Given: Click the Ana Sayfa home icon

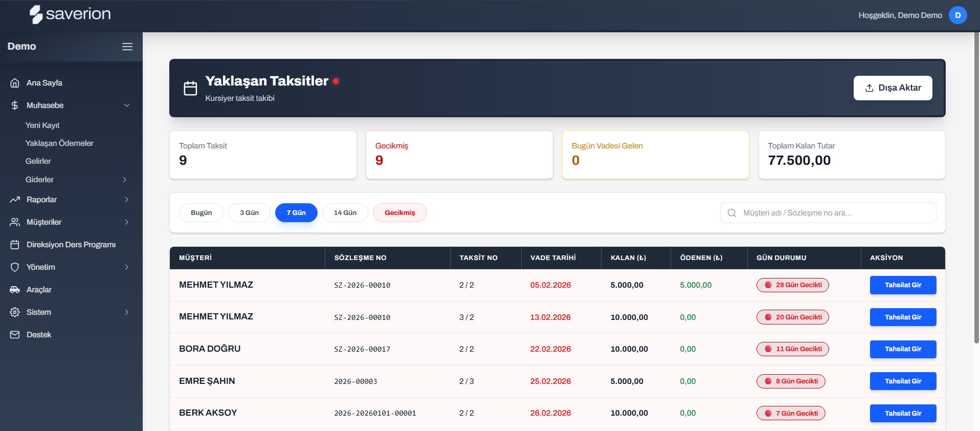Looking at the screenshot, I should 15,83.
